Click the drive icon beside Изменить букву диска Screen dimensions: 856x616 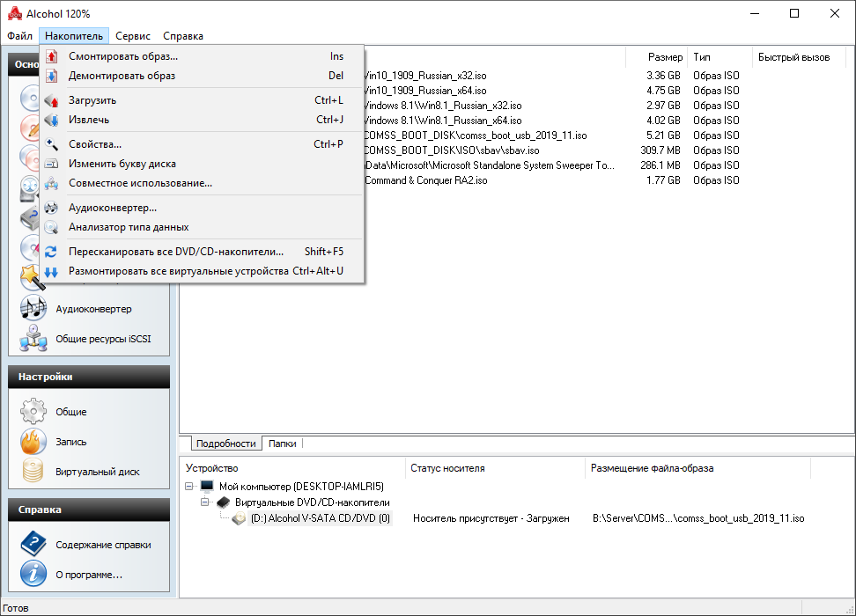coord(51,164)
